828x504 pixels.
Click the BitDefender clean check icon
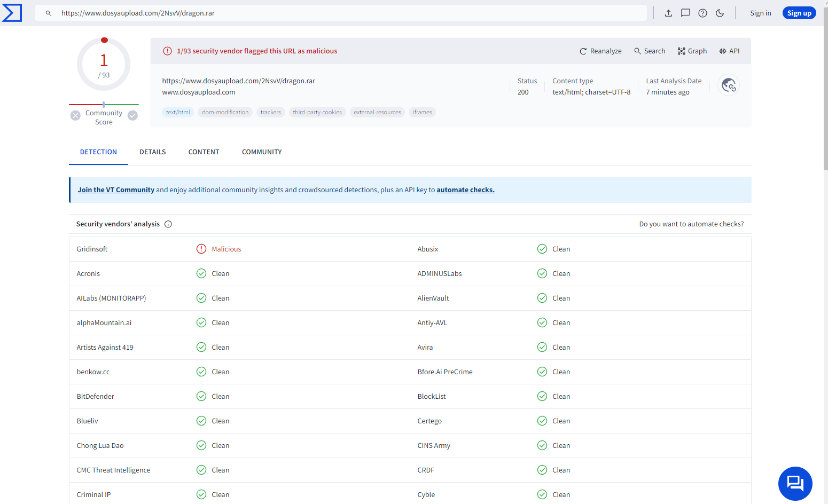(201, 396)
